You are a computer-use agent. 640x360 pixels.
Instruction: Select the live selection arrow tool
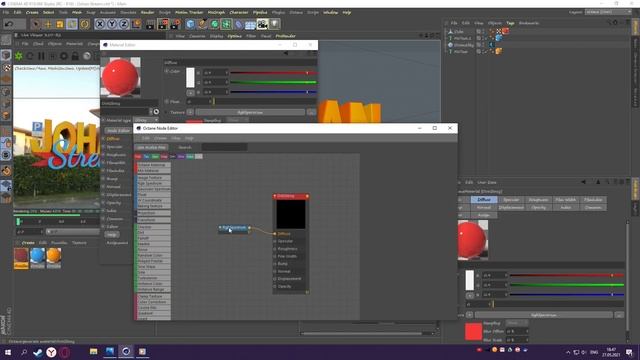(x=36, y=24)
